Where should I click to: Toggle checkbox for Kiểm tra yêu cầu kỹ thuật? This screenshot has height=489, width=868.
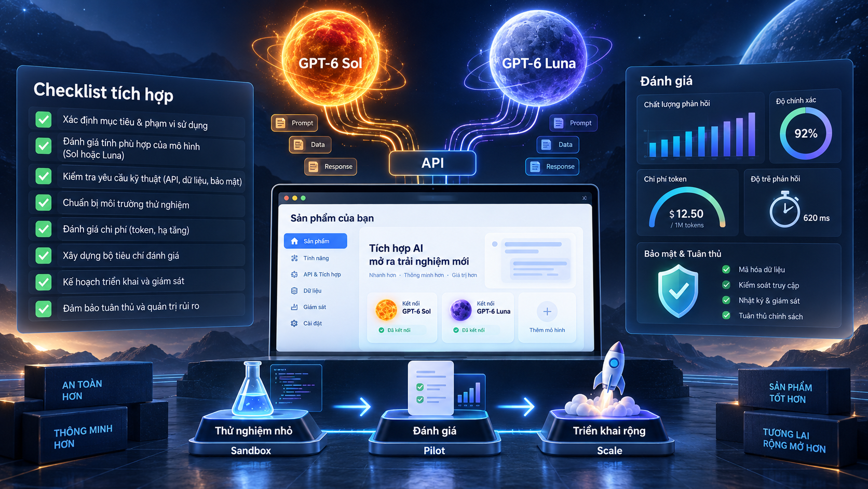(44, 176)
